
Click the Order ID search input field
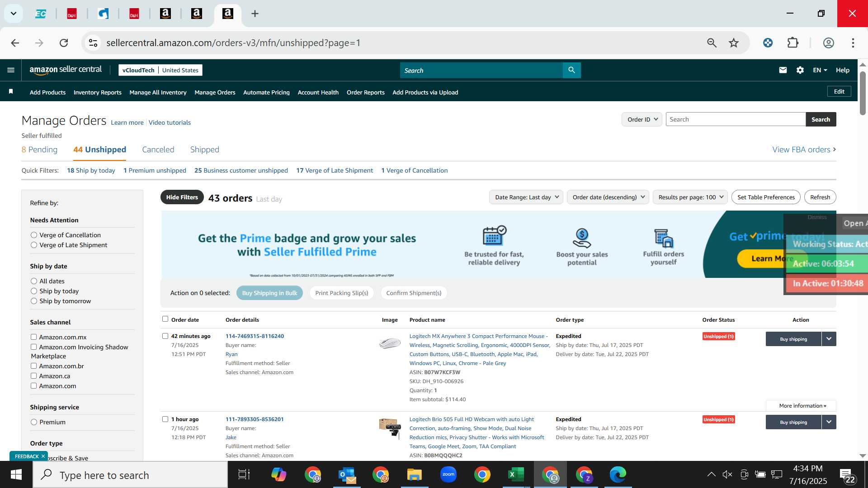click(736, 119)
